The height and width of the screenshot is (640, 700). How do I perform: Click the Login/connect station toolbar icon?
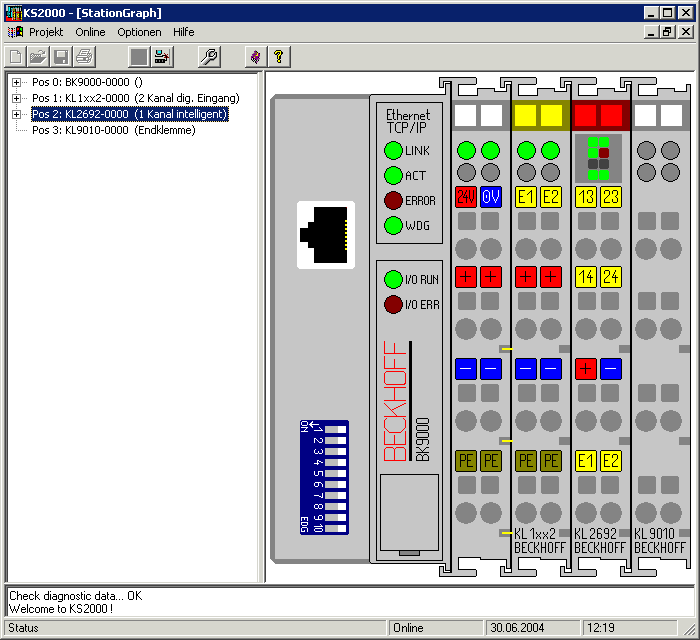(x=162, y=57)
